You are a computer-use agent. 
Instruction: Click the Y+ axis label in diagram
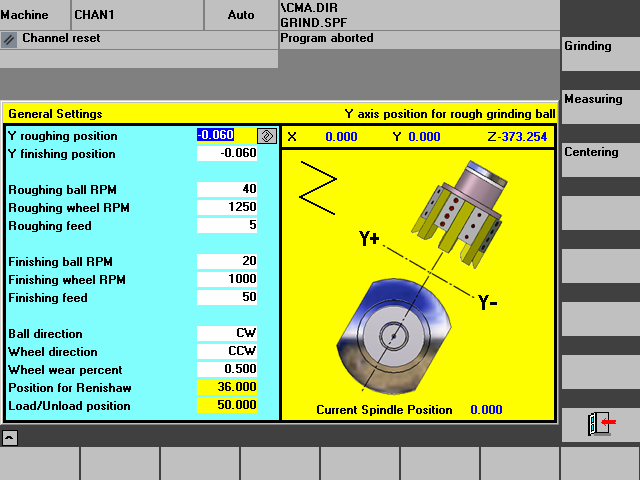369,238
